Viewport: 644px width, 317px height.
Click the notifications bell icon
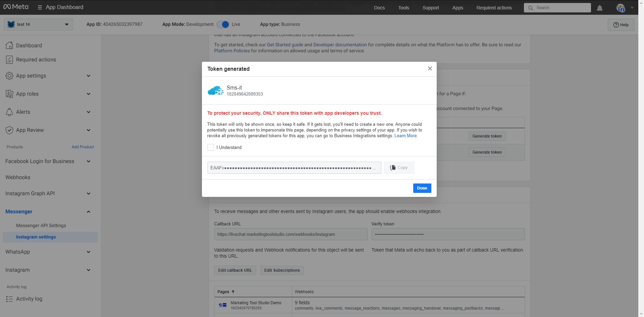coord(599,8)
